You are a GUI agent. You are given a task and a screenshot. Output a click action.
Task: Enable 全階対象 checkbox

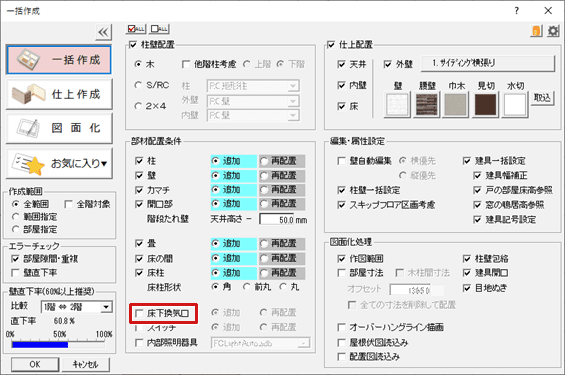tap(68, 205)
